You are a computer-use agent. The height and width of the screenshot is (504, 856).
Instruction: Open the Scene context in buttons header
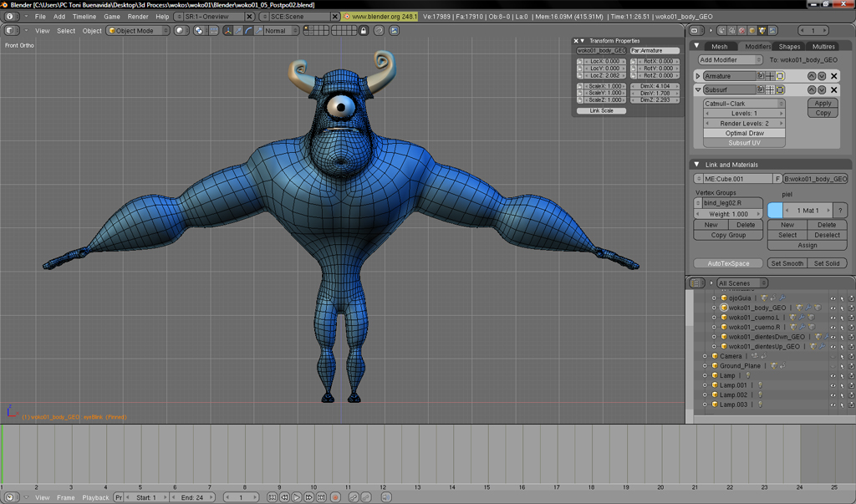click(772, 31)
